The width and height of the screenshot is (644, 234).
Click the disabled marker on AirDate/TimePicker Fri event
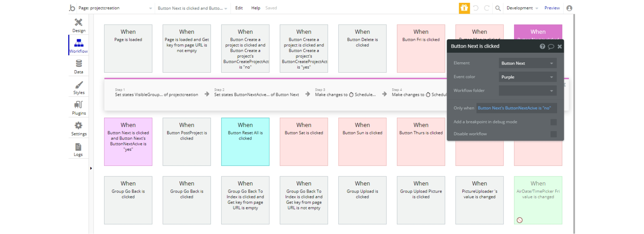[x=519, y=220]
